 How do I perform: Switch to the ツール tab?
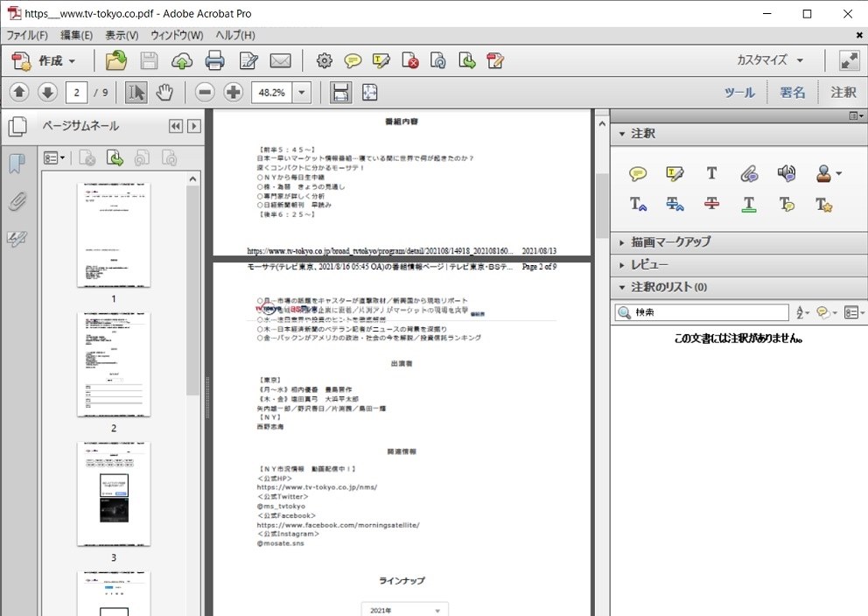(x=740, y=92)
